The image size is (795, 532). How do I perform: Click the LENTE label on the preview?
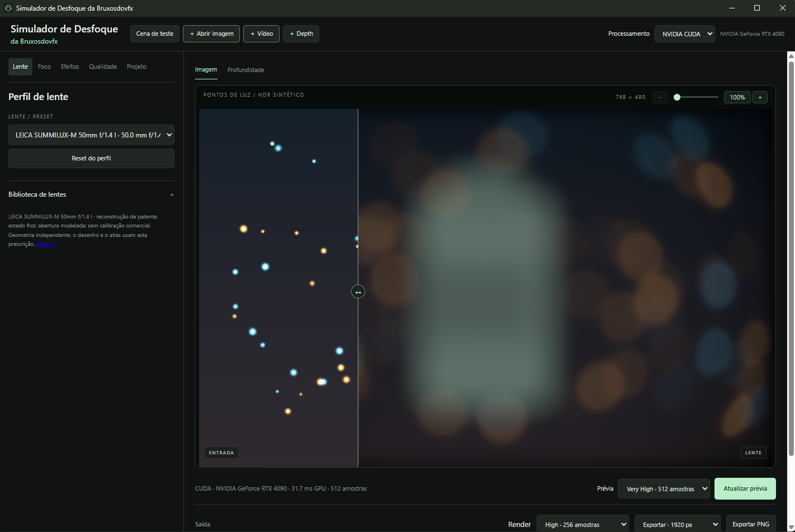[753, 453]
